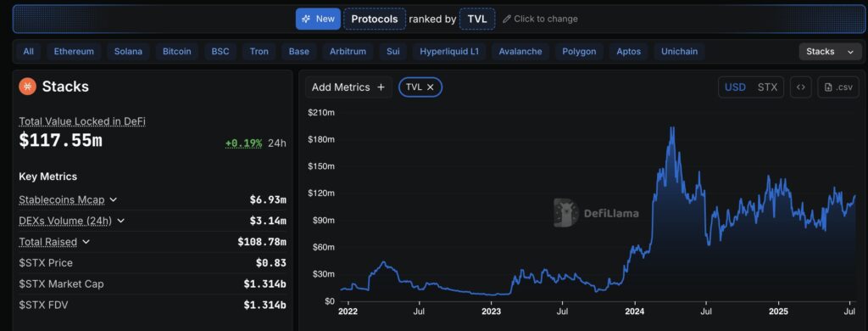Select the All chains filter
868x331 pixels.
(x=28, y=52)
